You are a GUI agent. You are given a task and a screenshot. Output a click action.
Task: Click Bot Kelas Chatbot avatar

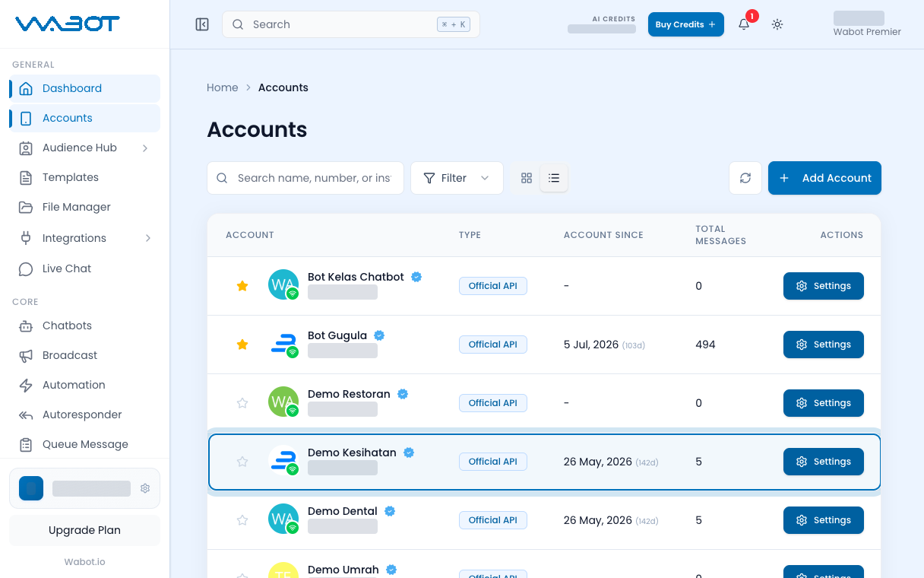coord(283,285)
